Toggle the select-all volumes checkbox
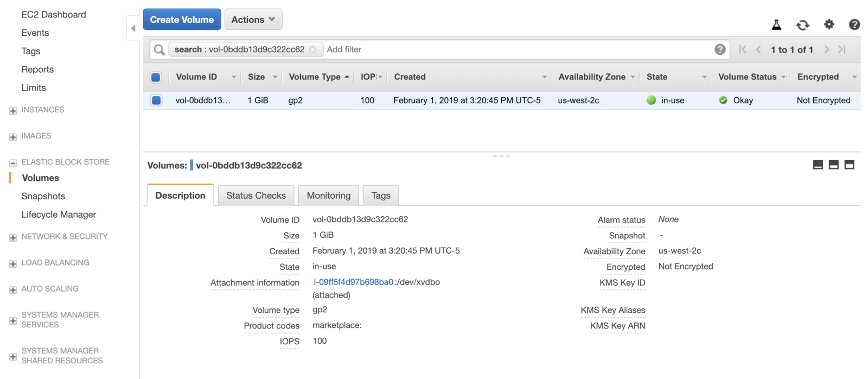The height and width of the screenshot is (379, 868). point(156,77)
